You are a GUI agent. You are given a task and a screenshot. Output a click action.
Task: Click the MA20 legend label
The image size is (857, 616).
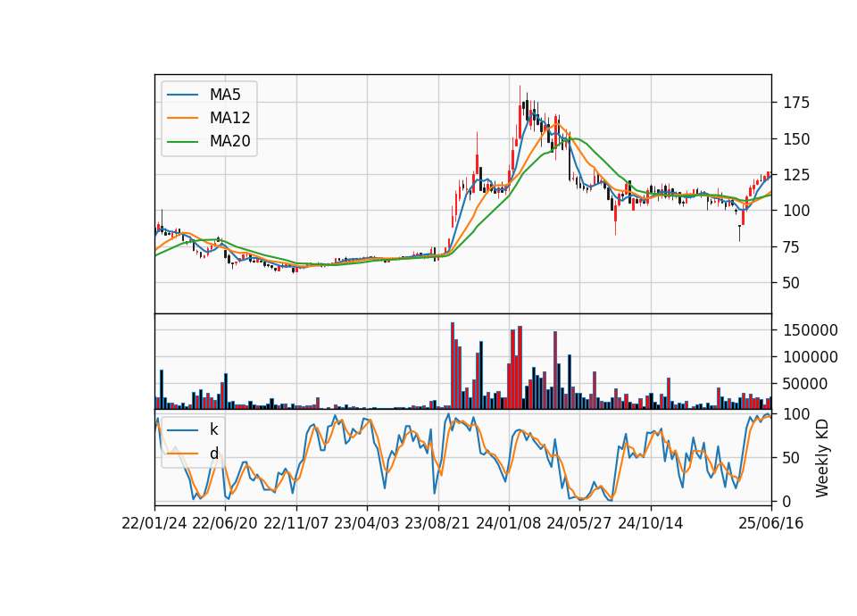(x=230, y=141)
